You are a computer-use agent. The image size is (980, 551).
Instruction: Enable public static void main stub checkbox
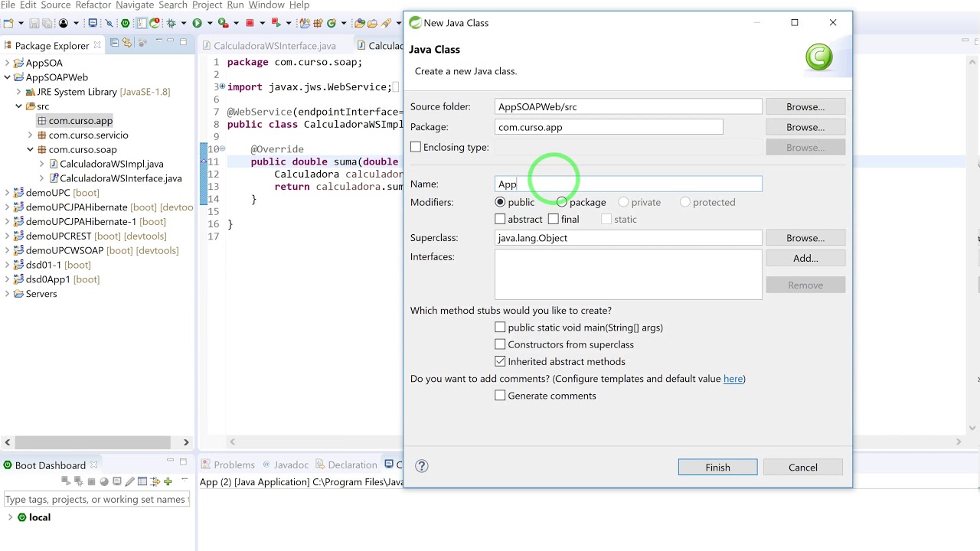pyautogui.click(x=500, y=328)
